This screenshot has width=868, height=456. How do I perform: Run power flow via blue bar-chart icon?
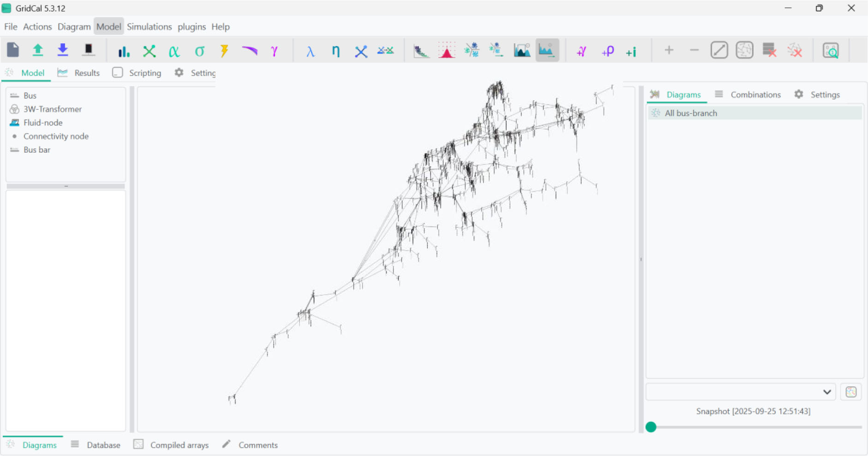tap(124, 51)
